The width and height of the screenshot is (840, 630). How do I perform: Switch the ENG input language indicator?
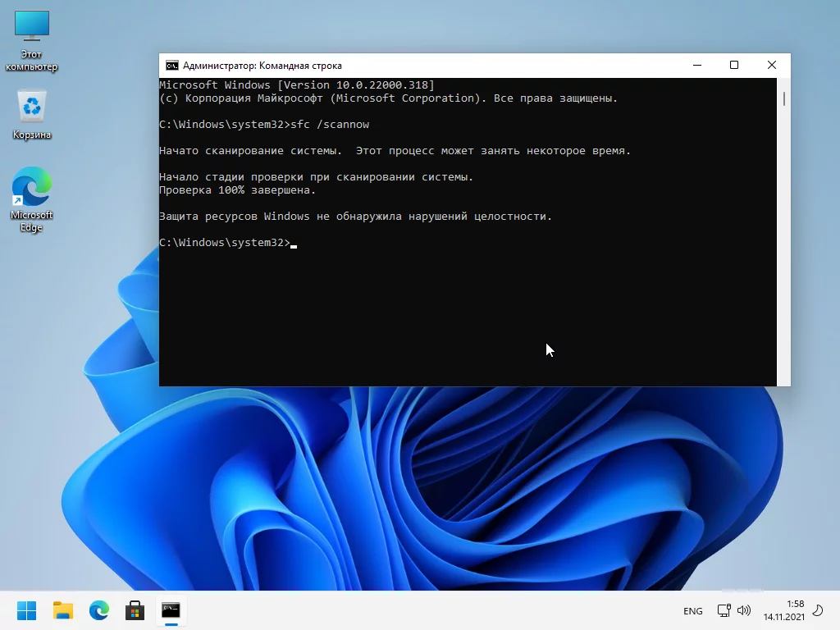(692, 611)
